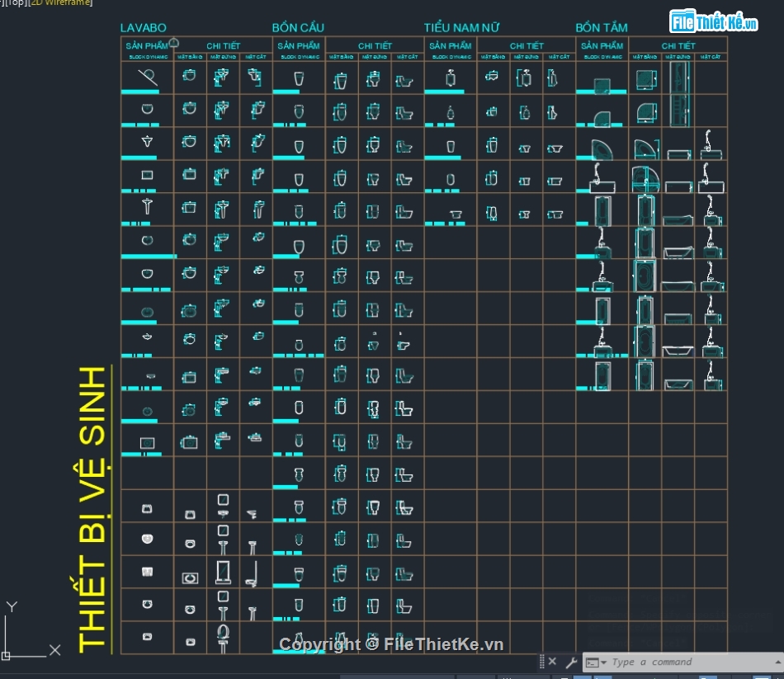Select first bathtub dynamic block under BỒN TẮM
Viewport: 784px width, 679px height.
coord(602,86)
